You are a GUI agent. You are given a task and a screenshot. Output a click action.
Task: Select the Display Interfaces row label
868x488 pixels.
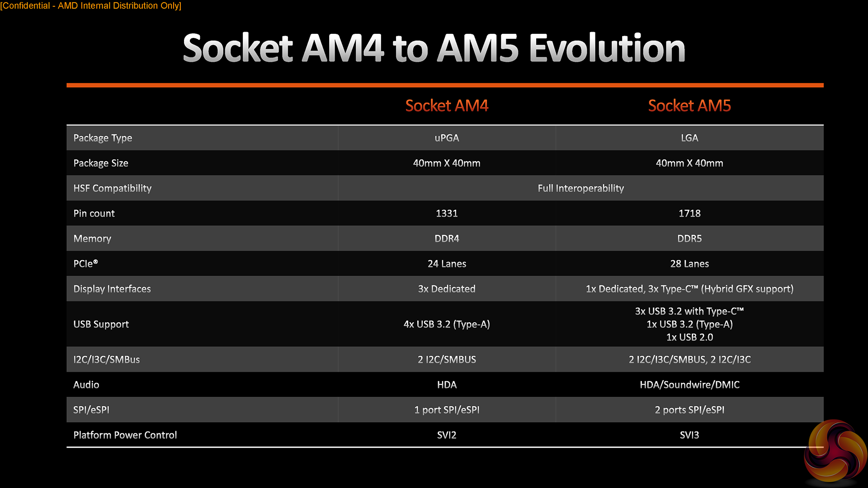[112, 289]
